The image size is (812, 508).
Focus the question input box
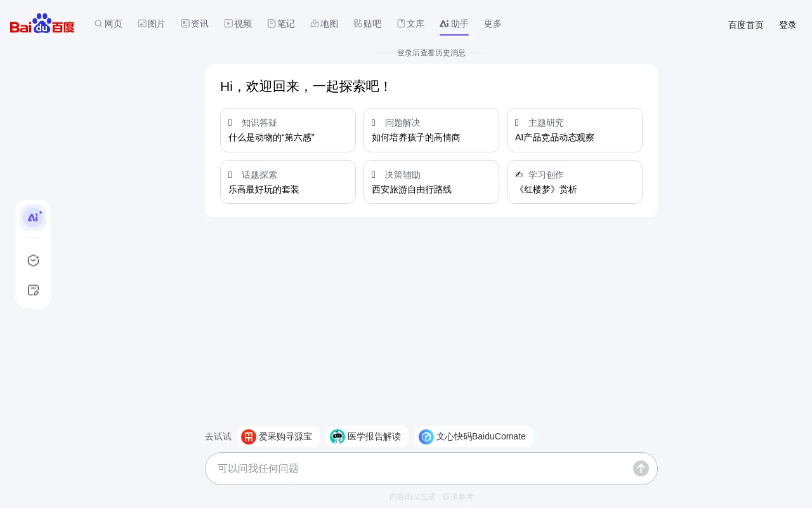[419, 468]
